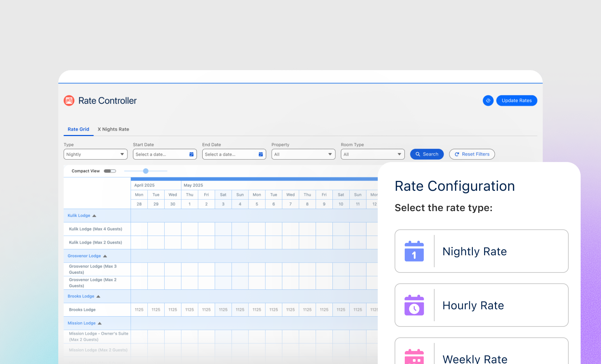Collapse the Grosvenor Lodge group
The width and height of the screenshot is (601, 364).
coord(105,256)
